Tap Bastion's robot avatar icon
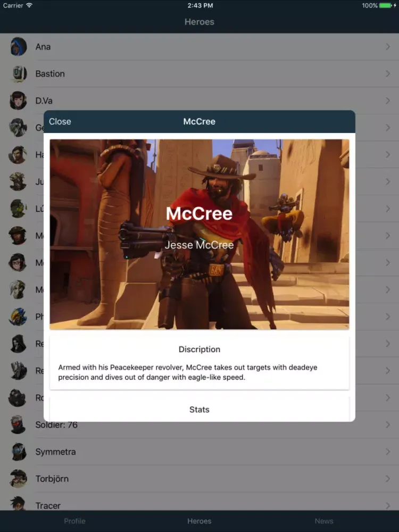Screen dimensions: 399x532 coord(18,73)
